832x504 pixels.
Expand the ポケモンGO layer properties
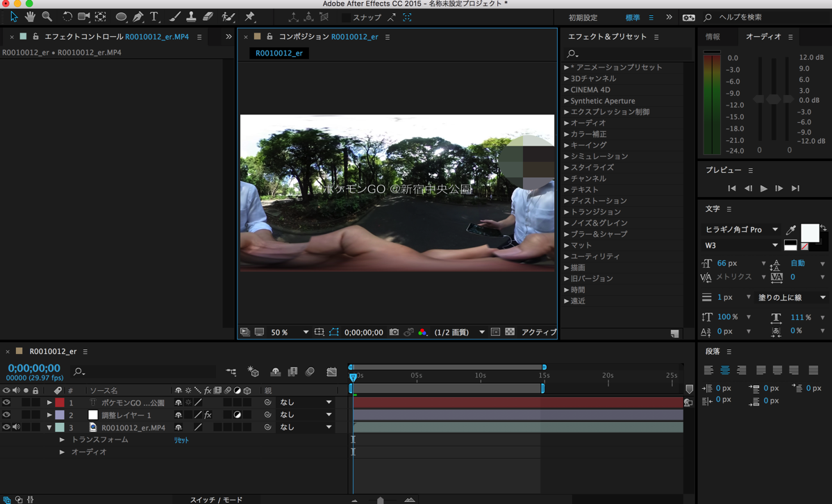pos(49,403)
